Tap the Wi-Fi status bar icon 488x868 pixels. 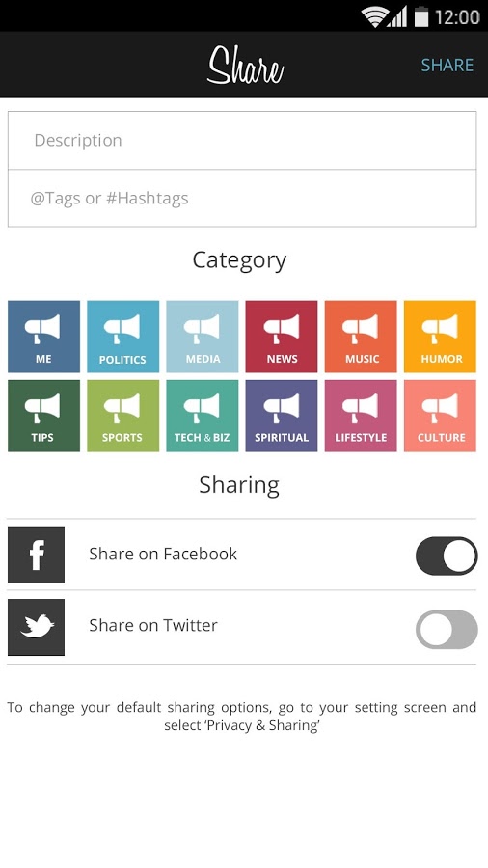tap(374, 17)
